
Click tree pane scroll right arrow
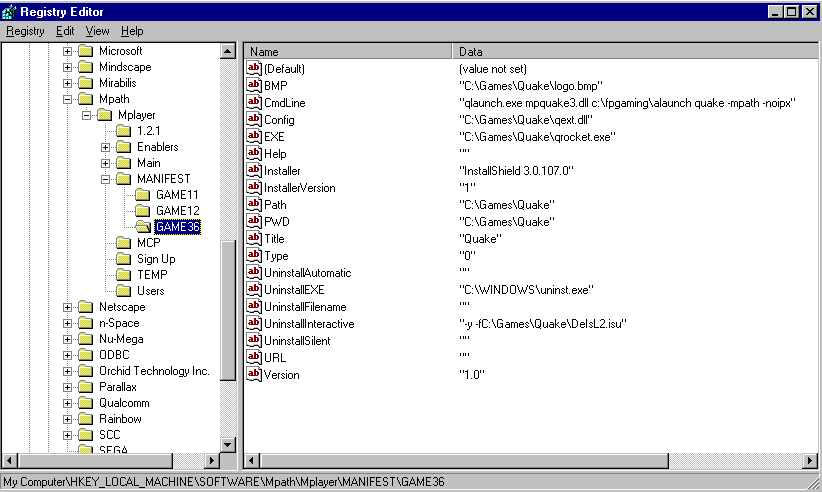[211, 461]
